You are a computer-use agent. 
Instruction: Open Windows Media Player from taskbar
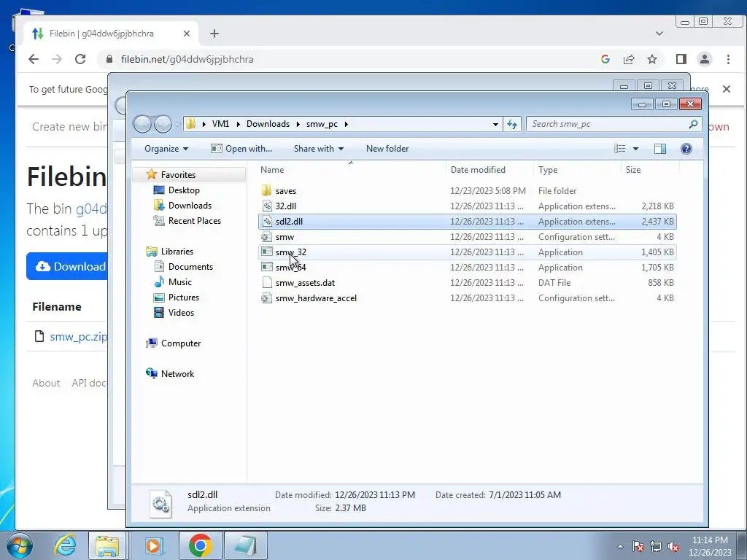[x=154, y=545]
